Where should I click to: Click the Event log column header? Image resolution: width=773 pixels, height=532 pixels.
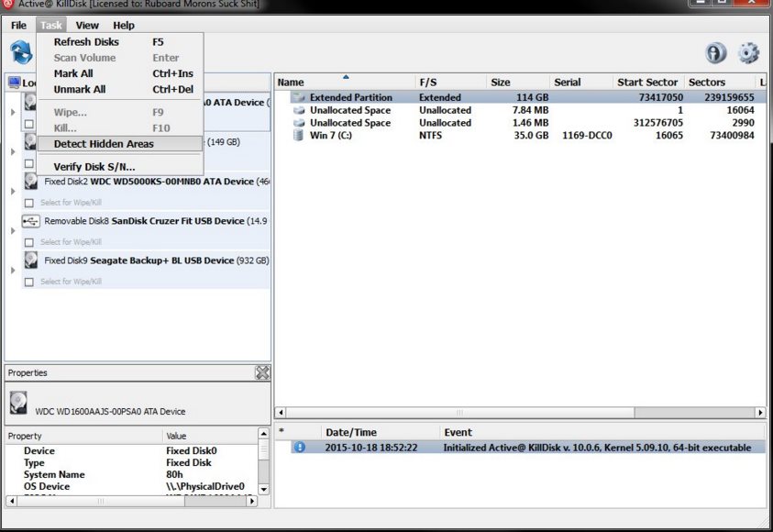click(x=602, y=432)
